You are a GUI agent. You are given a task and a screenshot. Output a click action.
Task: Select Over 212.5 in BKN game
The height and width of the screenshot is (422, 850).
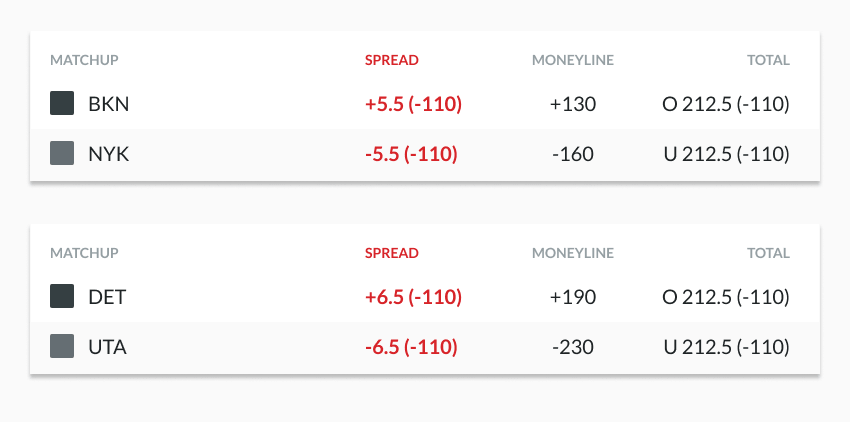tap(726, 104)
